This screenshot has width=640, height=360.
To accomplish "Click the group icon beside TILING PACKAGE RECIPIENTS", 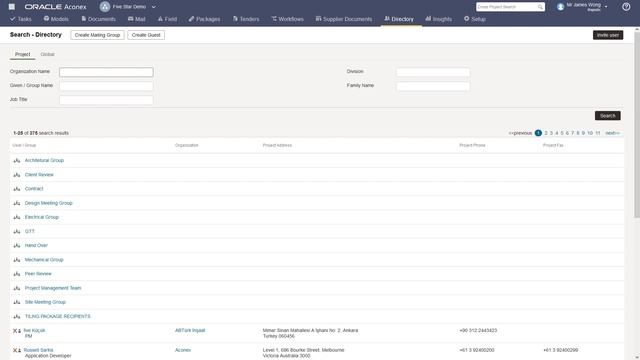I will click(x=17, y=316).
